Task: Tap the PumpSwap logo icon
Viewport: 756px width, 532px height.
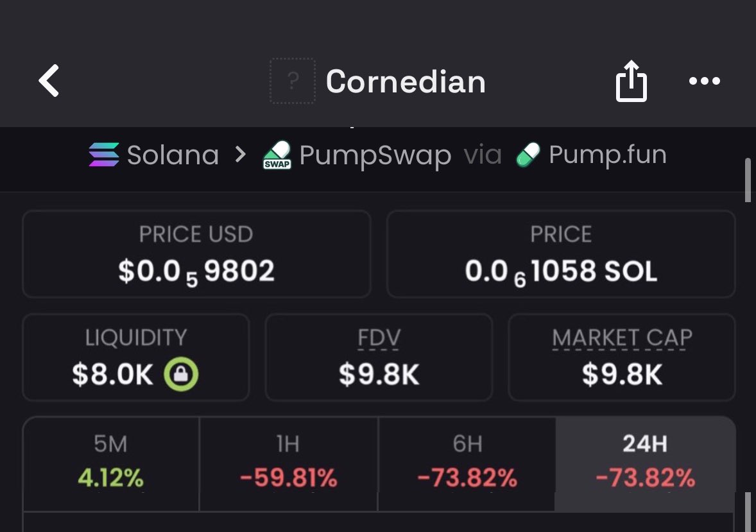Action: point(277,155)
